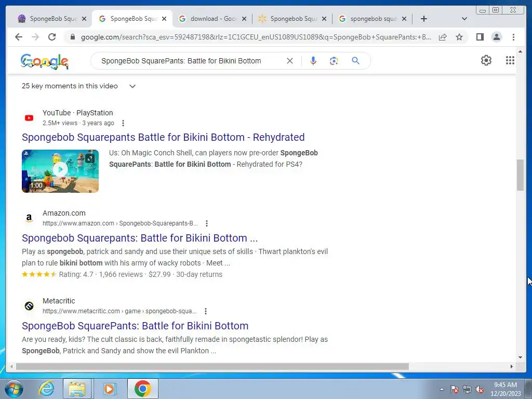
Task: Close the Walmart Spongebob tab
Action: click(324, 19)
